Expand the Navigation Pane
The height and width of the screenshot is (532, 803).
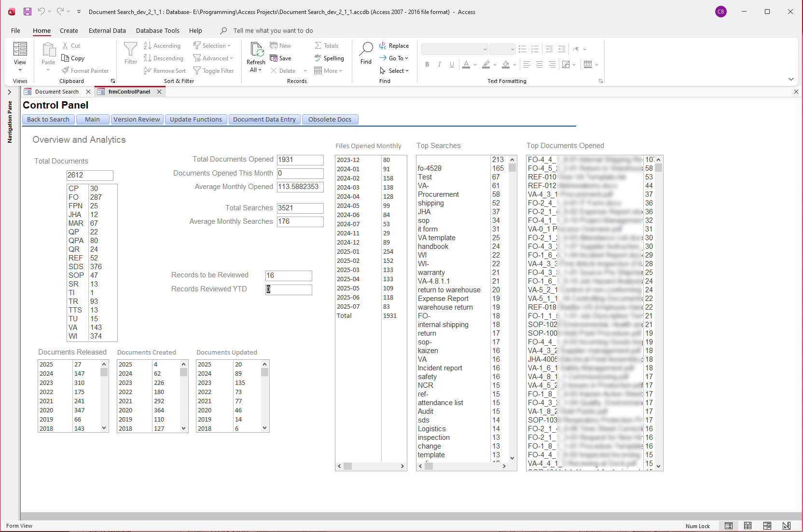(9, 92)
